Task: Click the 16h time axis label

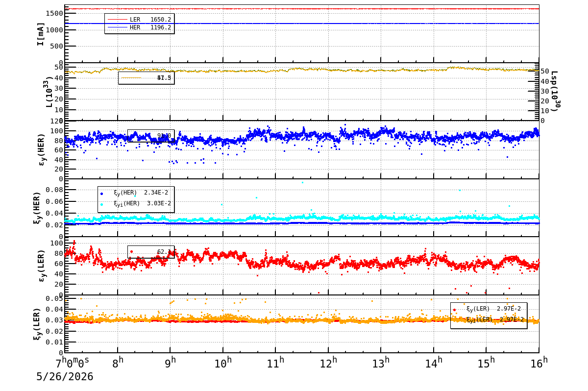Action: point(539,363)
